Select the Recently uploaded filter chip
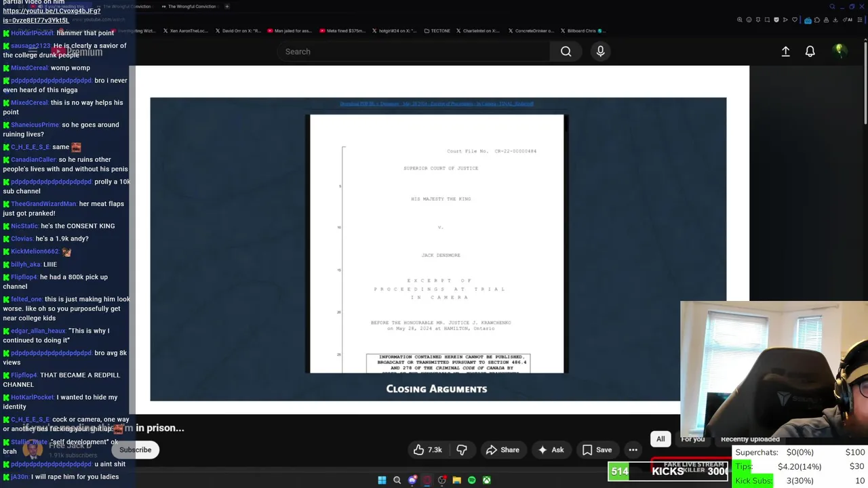 click(750, 439)
